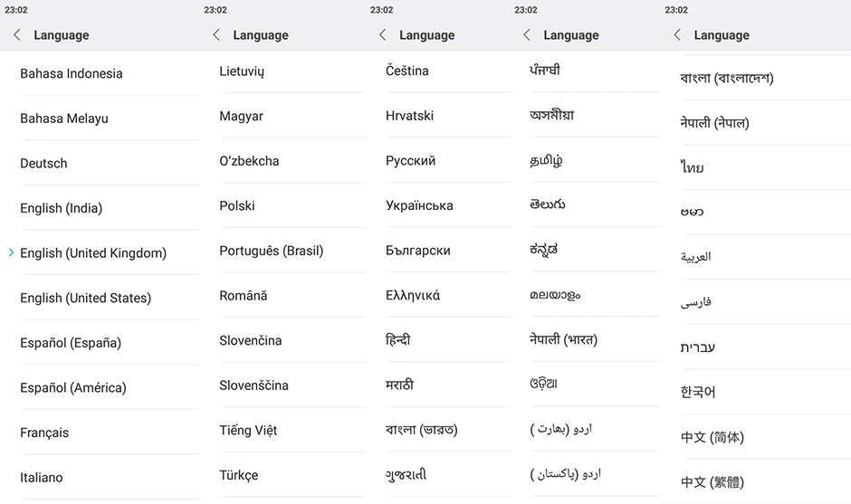Viewport: 851px width, 504px height.
Task: Select Bahasa Indonesia
Action: (103, 73)
